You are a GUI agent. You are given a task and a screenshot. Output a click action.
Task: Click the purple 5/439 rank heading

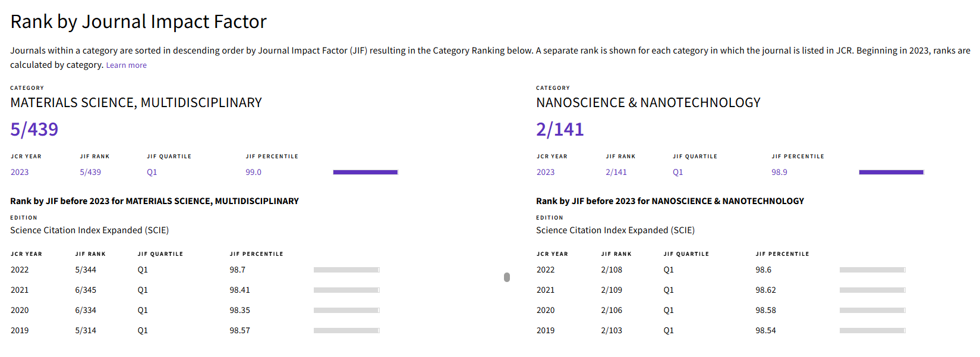click(34, 129)
